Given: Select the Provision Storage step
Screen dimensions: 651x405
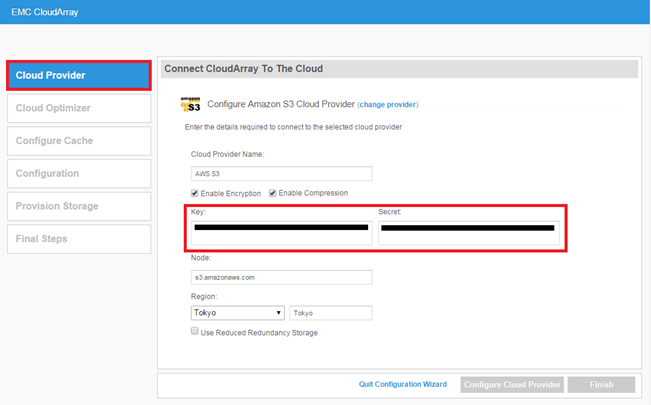Looking at the screenshot, I should click(x=79, y=206).
